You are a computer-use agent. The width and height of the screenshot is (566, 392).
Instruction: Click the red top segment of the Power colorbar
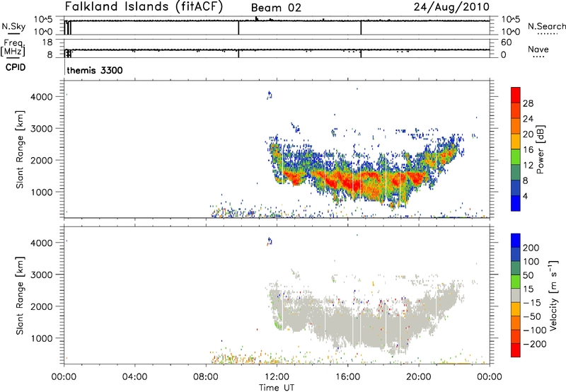[x=516, y=95]
